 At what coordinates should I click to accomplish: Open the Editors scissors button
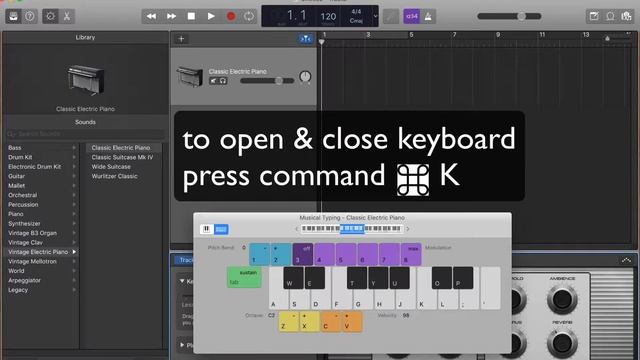click(x=67, y=16)
